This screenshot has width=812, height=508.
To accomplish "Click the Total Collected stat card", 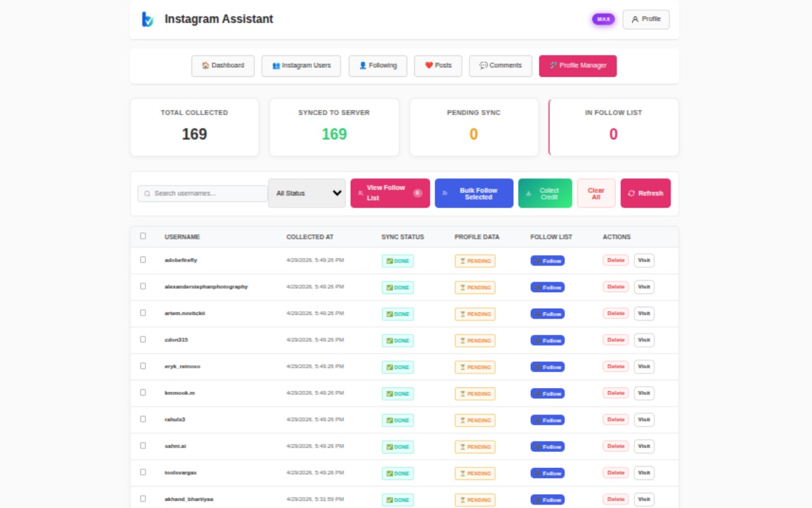I will (x=194, y=127).
